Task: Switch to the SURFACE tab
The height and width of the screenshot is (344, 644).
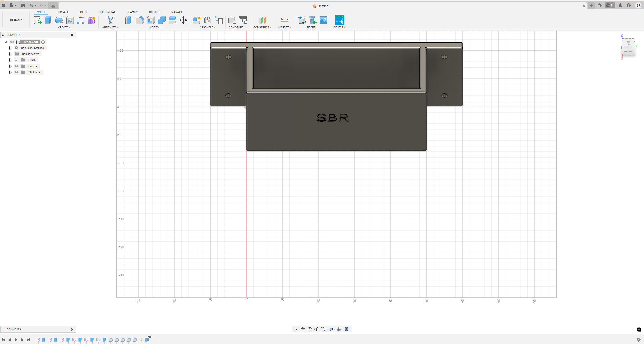Action: click(62, 12)
